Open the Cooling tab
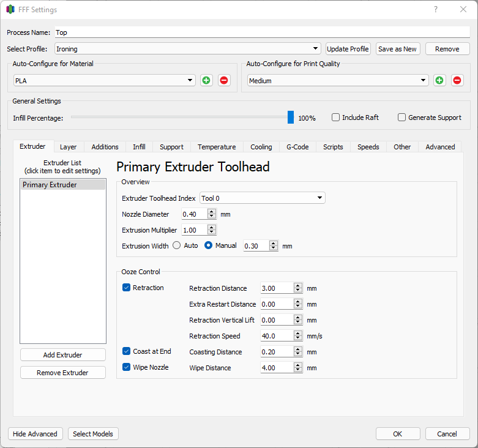Image resolution: width=478 pixels, height=448 pixels. coord(261,147)
